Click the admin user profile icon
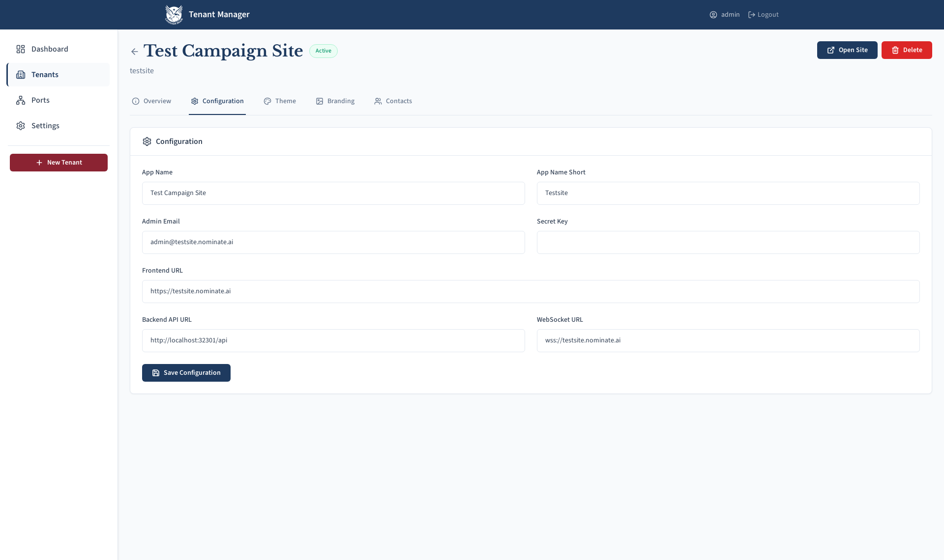This screenshot has width=944, height=560. pyautogui.click(x=713, y=15)
